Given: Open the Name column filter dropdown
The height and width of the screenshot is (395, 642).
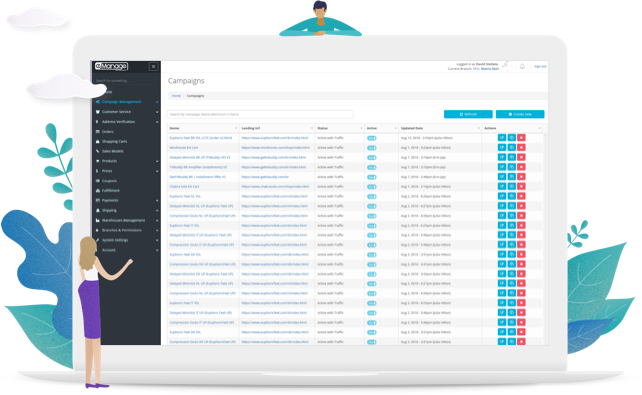Looking at the screenshot, I should point(236,128).
